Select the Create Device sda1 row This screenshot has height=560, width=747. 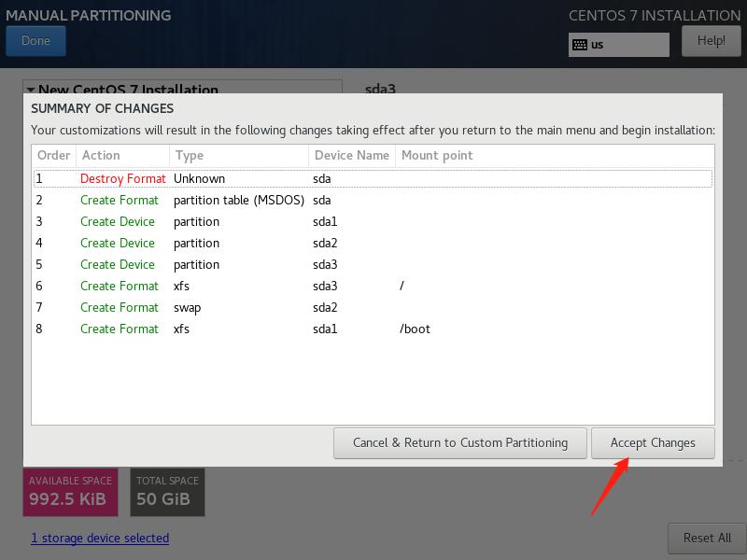pos(373,221)
